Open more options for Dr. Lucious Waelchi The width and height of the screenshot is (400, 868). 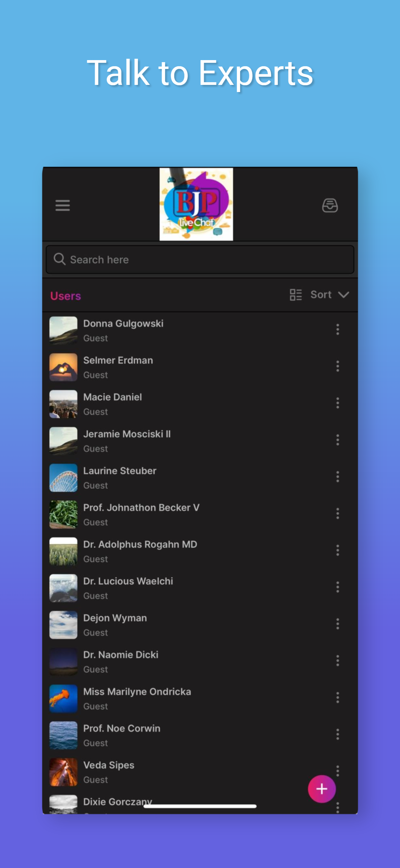click(337, 587)
